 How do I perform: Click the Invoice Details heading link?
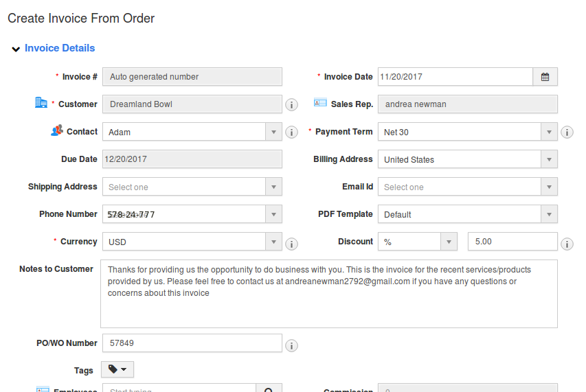[60, 48]
